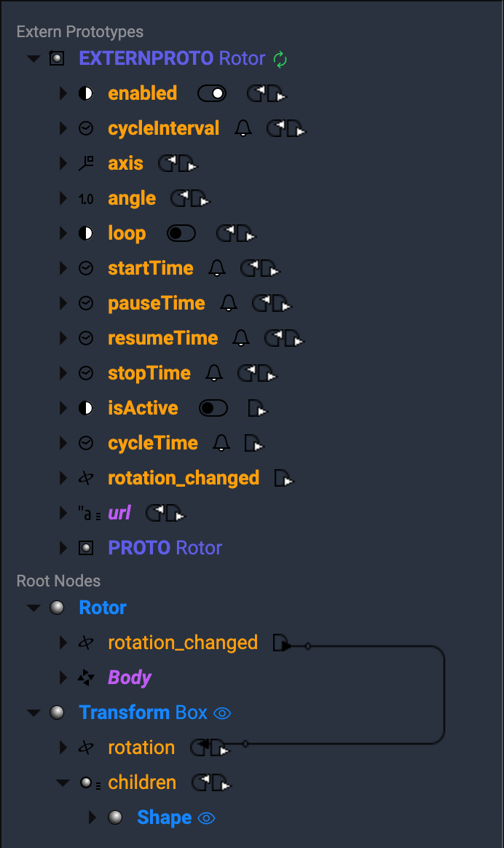The image size is (504, 848).
Task: Toggle the enabled field switch
Action: 212,93
